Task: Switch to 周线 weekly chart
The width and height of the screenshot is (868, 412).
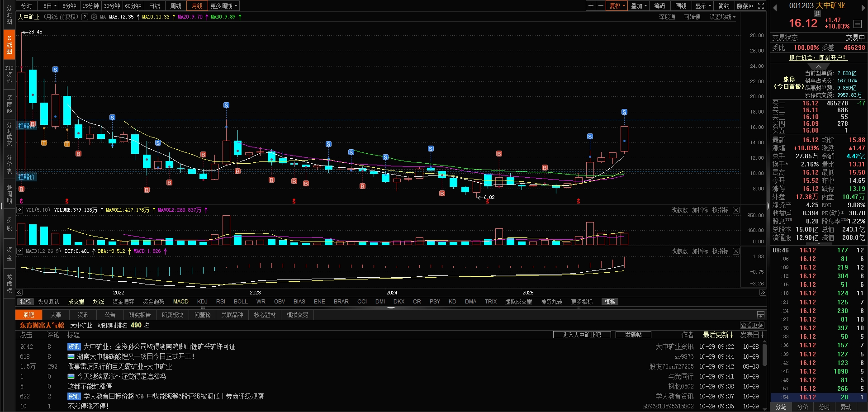Action: 176,6
